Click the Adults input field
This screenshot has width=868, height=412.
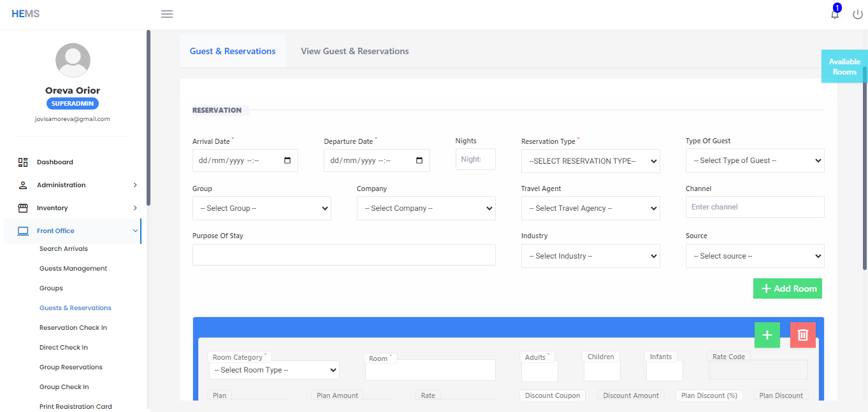[x=540, y=371]
